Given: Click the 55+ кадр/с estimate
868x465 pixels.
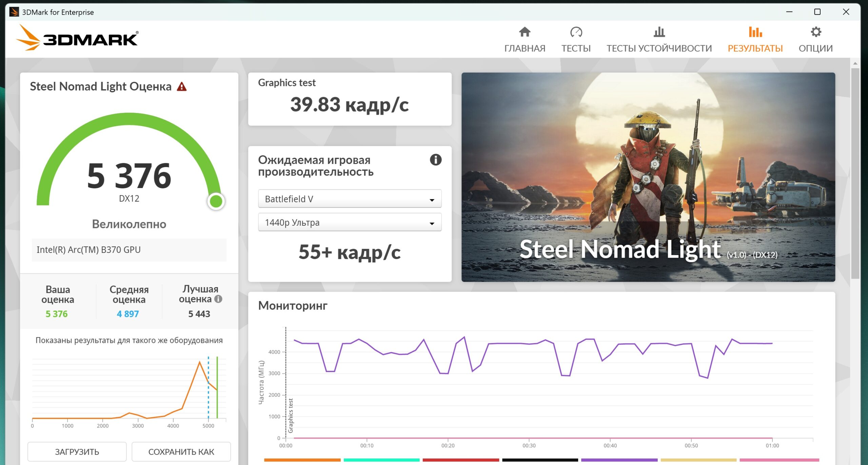Looking at the screenshot, I should click(x=350, y=252).
